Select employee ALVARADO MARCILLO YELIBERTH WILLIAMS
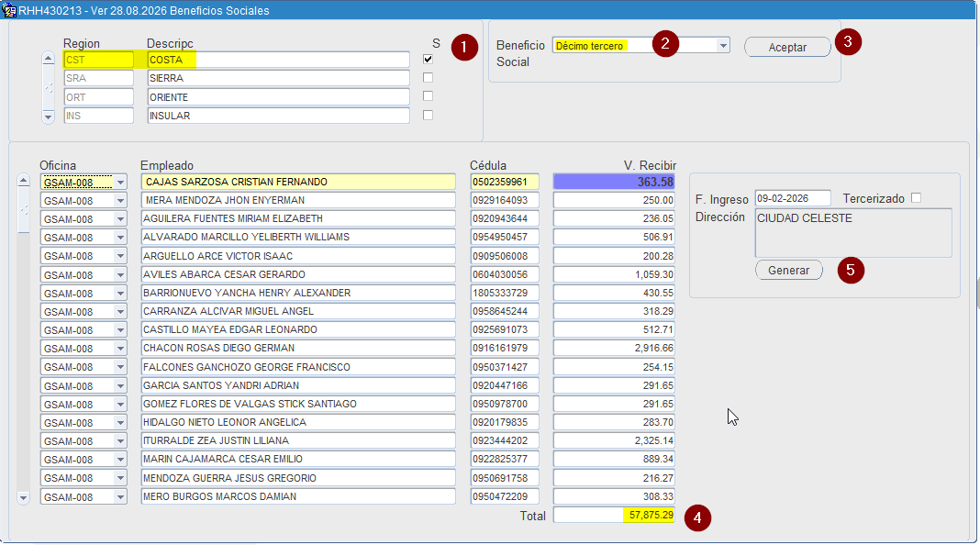Viewport: 980px width, 545px height. pos(298,238)
